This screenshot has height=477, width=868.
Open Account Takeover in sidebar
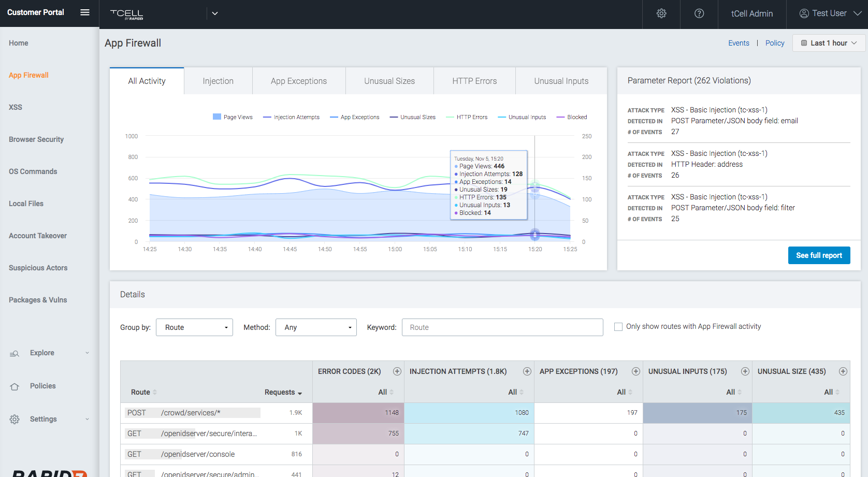click(38, 236)
